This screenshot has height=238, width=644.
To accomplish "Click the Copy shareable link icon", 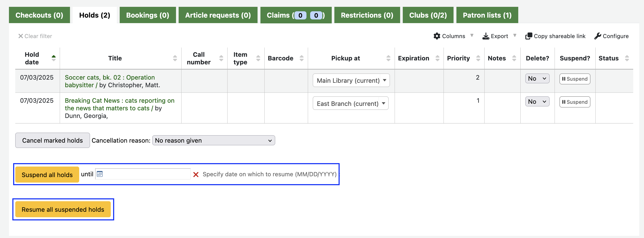I will 529,36.
